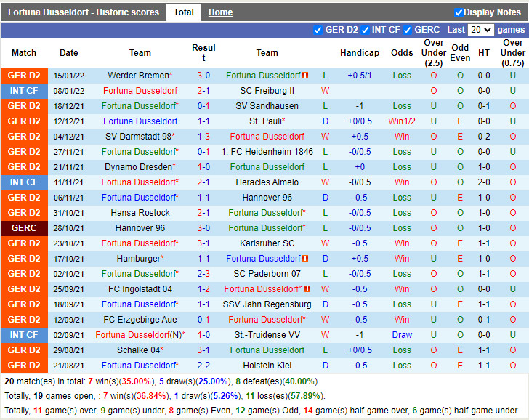Screen dimensions: 529x420
Task: Open Heracles Almelo team link
Action: [x=267, y=182]
